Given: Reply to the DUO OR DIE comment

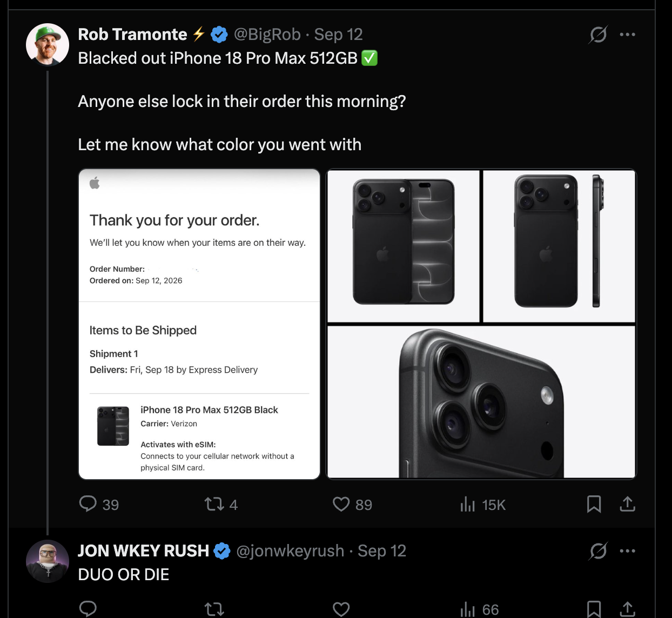Looking at the screenshot, I should (88, 609).
